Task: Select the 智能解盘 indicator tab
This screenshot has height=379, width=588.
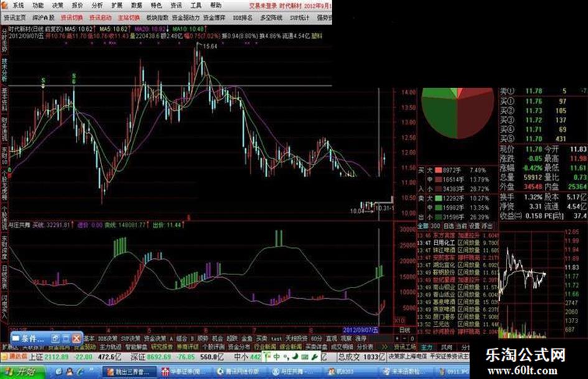Action: 136,347
